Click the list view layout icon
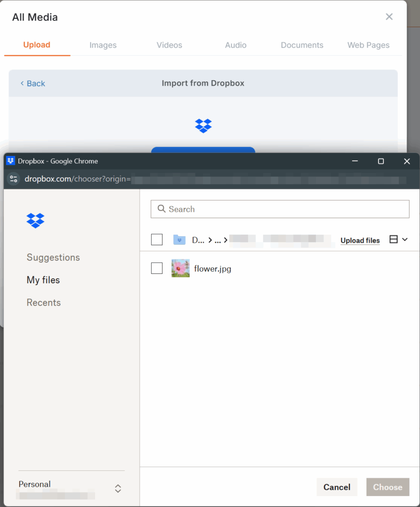Screen dimensions: 420x507 coord(394,240)
